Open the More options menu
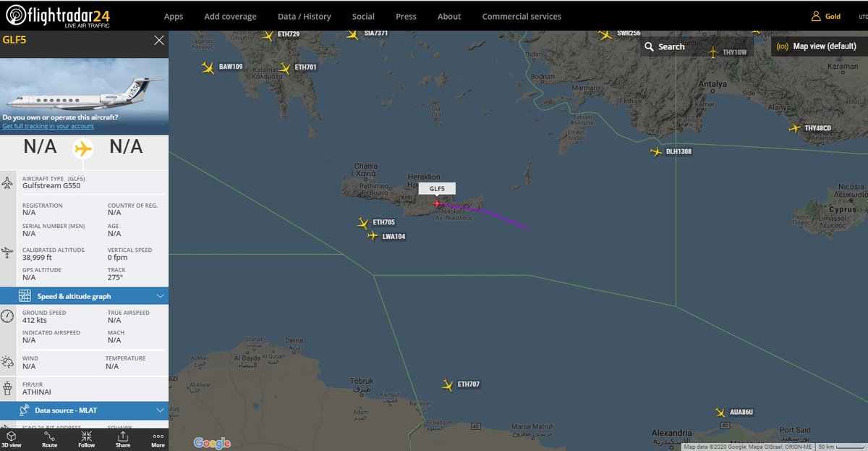Viewport: 868px width, 451px height. pos(158,439)
